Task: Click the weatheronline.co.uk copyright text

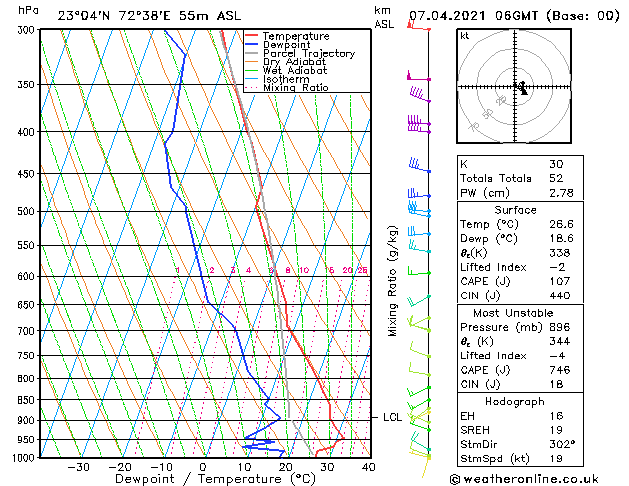Action: click(524, 479)
